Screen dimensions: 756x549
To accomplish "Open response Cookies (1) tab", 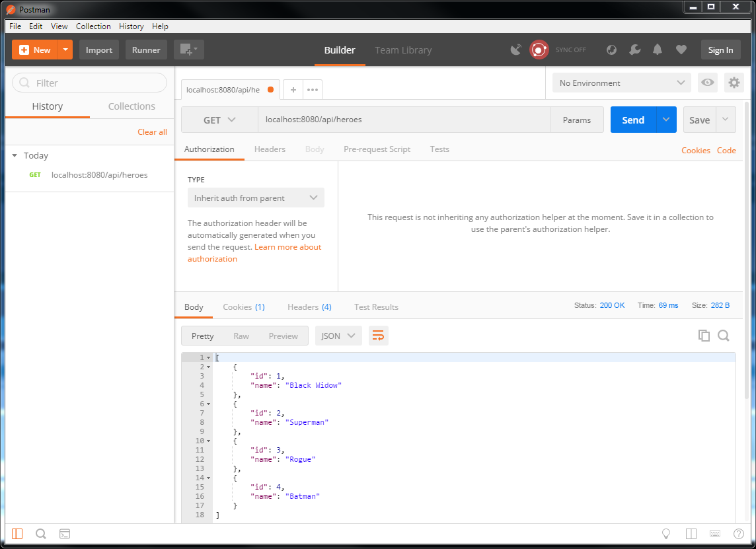I will click(x=243, y=307).
